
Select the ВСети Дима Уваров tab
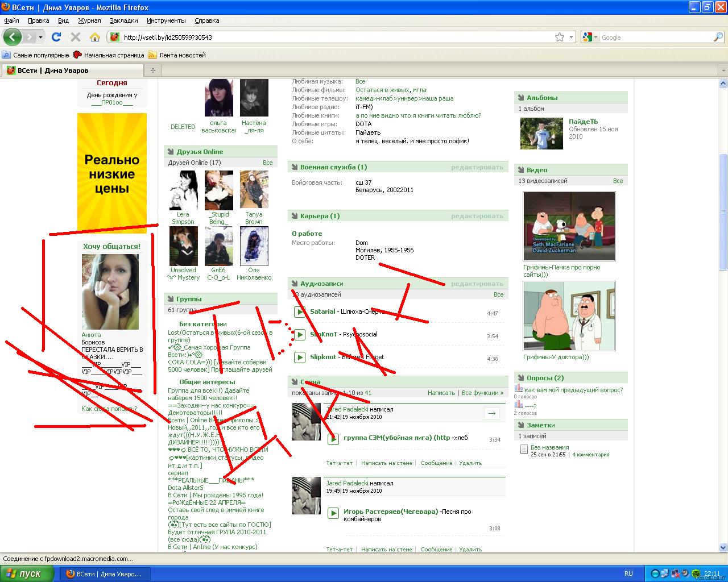coord(72,70)
